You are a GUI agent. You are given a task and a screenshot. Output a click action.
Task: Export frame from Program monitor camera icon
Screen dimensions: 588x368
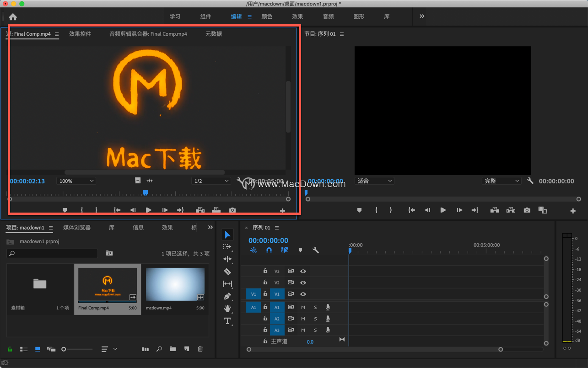pos(527,210)
